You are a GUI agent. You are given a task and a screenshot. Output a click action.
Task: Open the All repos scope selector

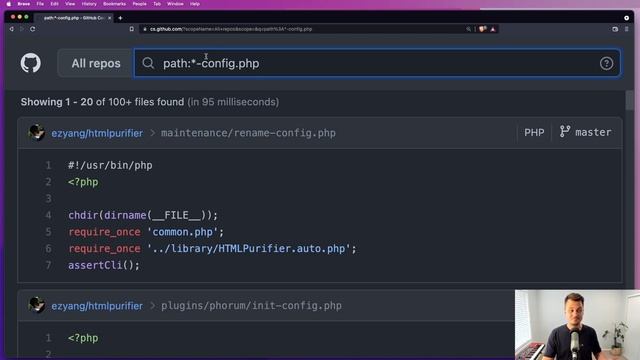click(x=96, y=63)
